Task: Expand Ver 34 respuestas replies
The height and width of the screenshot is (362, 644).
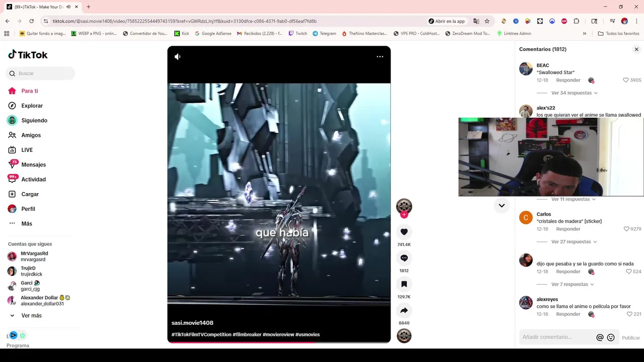Action: pos(574,93)
